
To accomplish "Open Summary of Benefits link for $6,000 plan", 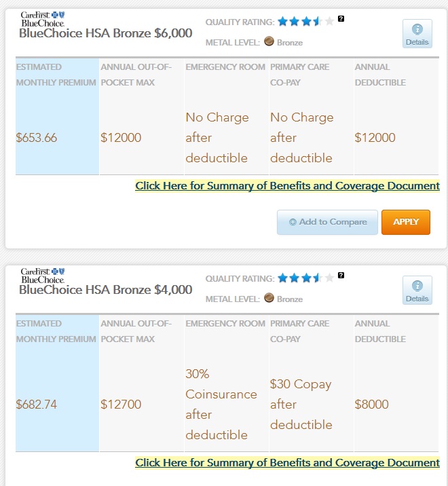I will pos(287,185).
